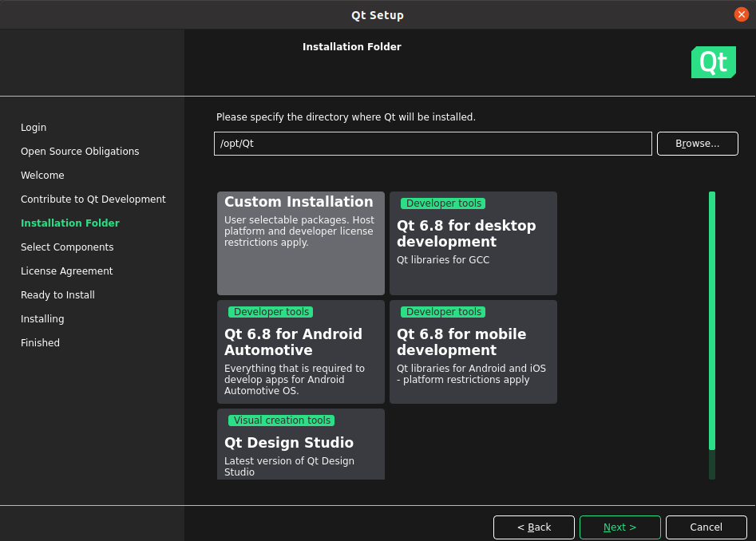
Task: Click Contribute to Qt Development step
Action: (93, 199)
